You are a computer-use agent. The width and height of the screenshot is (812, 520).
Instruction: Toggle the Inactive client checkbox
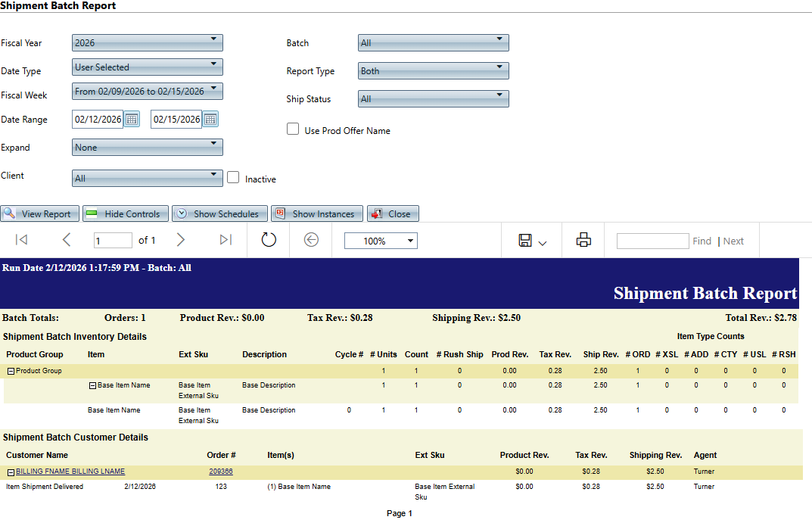[233, 177]
